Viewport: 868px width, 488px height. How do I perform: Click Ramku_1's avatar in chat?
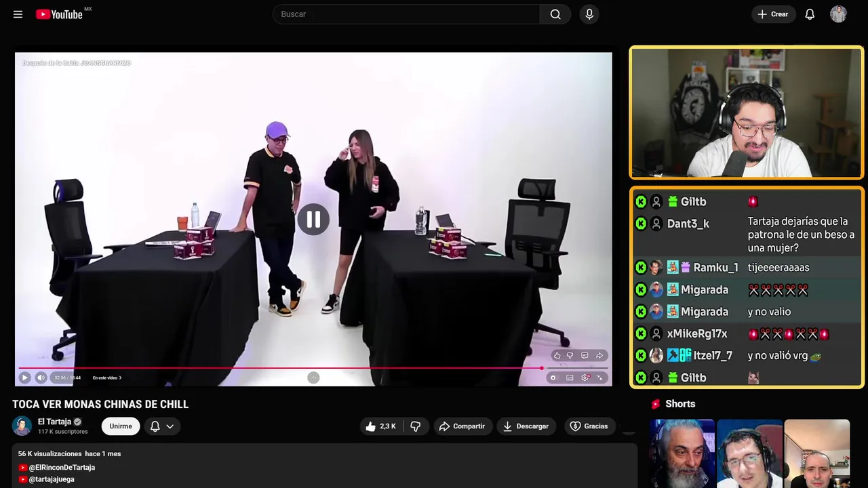pos(656,268)
